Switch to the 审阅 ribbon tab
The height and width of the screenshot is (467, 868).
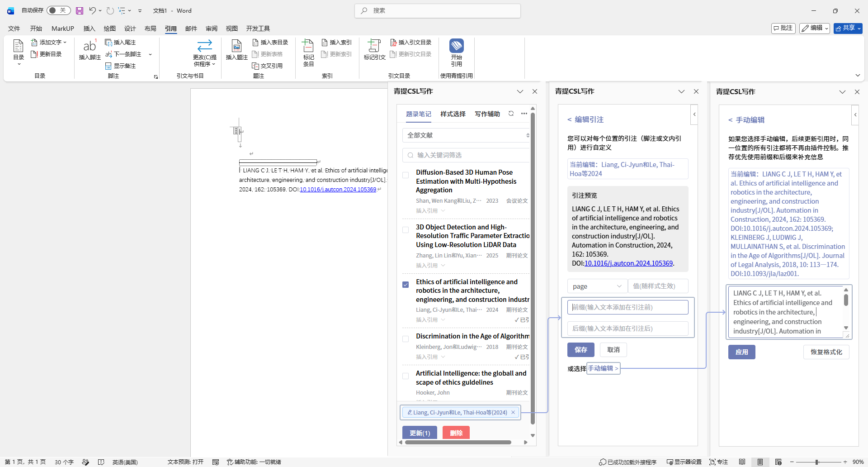click(212, 29)
